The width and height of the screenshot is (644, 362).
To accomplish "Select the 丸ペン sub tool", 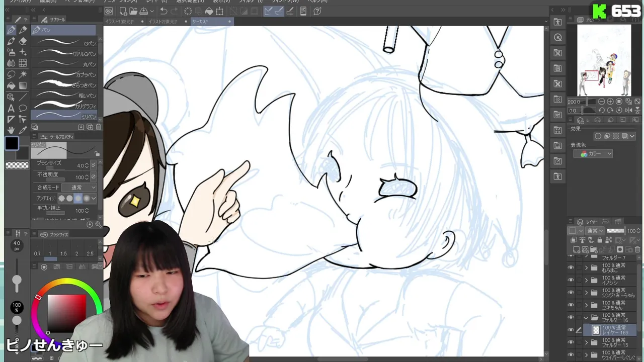I will 64,64.
